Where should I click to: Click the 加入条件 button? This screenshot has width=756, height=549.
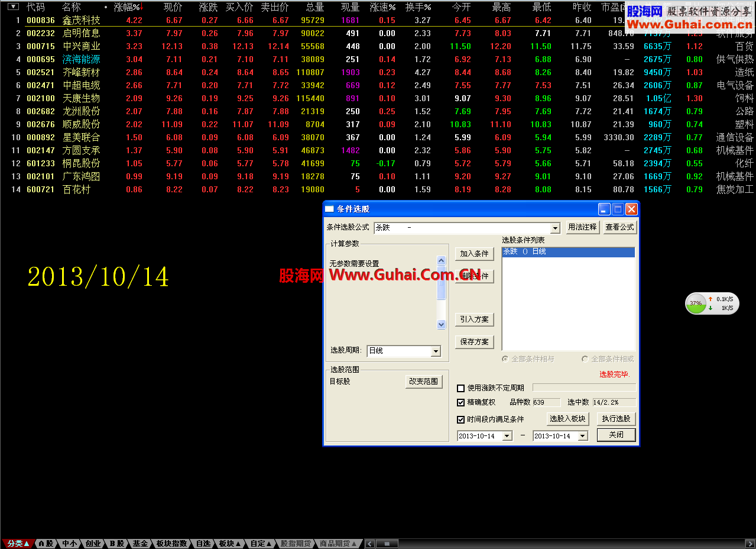475,254
